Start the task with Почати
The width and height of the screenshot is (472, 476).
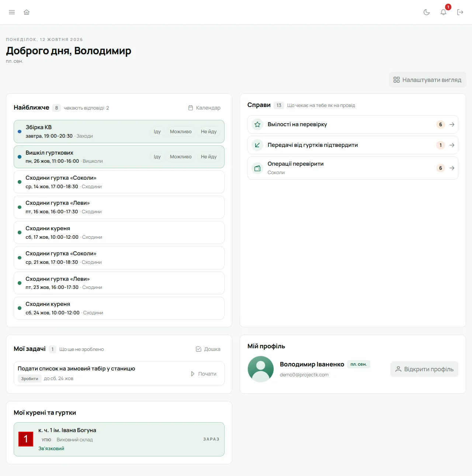(204, 374)
